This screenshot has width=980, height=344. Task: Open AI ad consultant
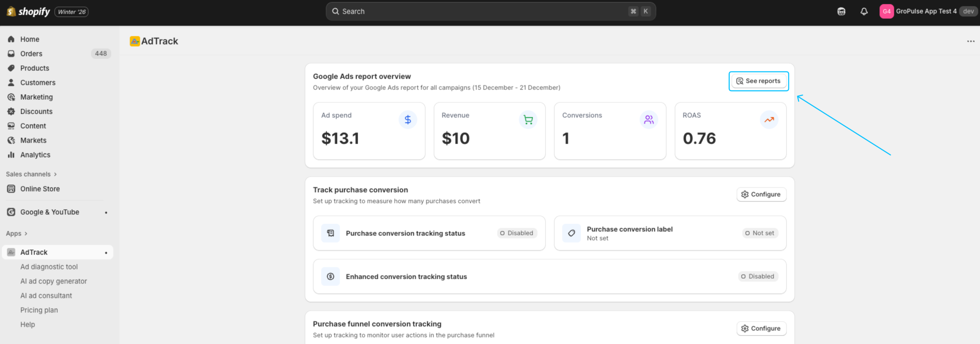click(x=46, y=296)
